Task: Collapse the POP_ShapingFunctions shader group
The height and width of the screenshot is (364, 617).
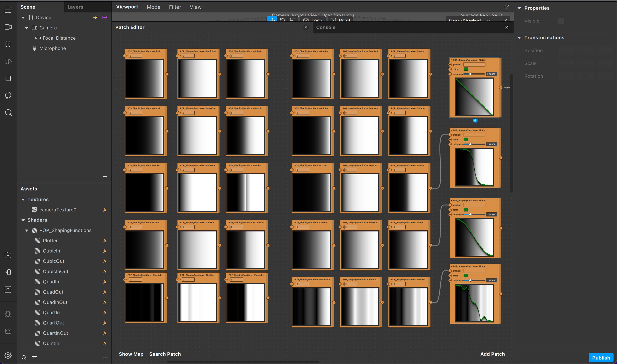Action: (27, 231)
